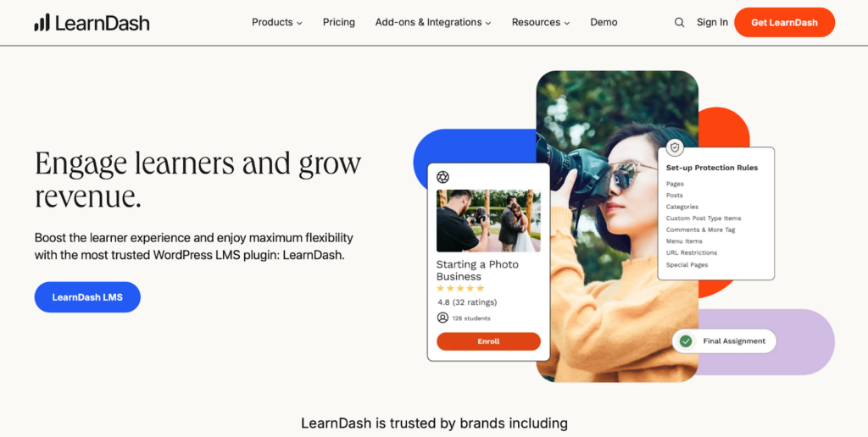
Task: Click the camera shutter icon on course card
Action: pos(442,177)
